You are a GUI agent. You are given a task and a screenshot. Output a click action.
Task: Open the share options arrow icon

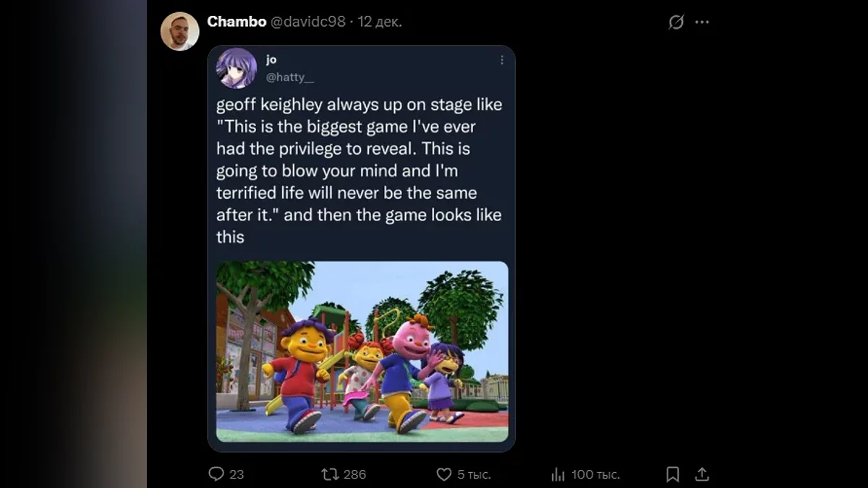pyautogui.click(x=701, y=474)
